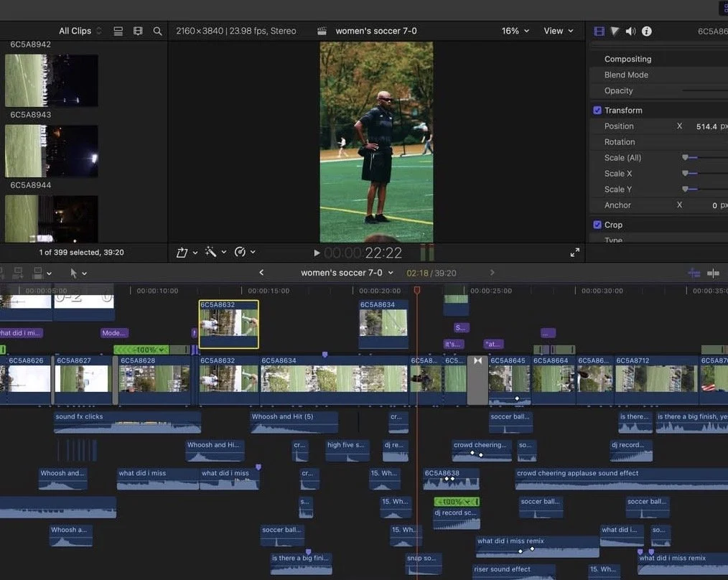Open the Video inspector icon
This screenshot has width=728, height=580.
[x=599, y=31]
